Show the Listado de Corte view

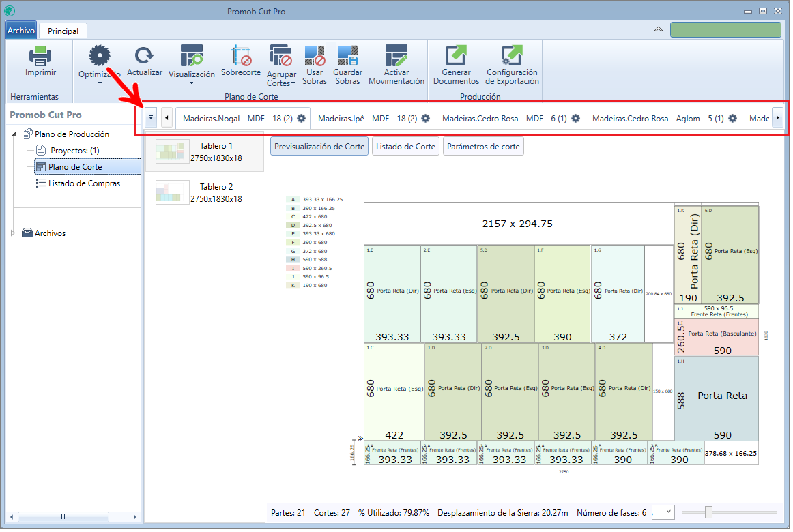click(x=405, y=147)
